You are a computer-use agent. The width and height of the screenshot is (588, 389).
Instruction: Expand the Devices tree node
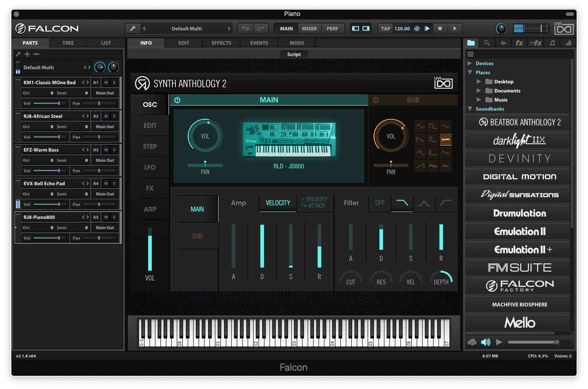pos(469,63)
